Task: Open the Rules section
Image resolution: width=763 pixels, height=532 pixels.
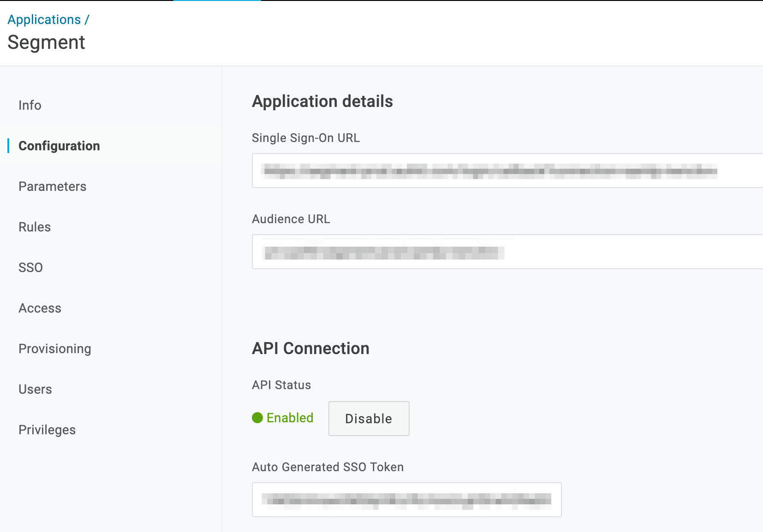Action: pyautogui.click(x=35, y=227)
